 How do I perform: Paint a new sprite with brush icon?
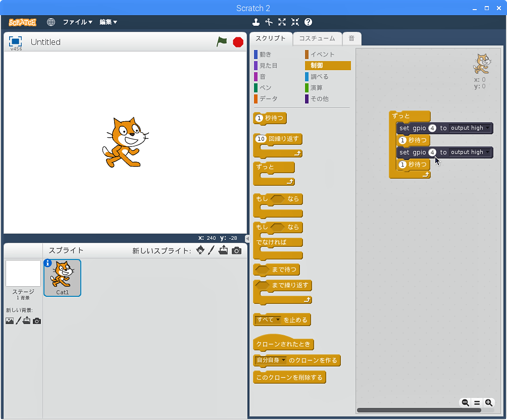click(212, 250)
